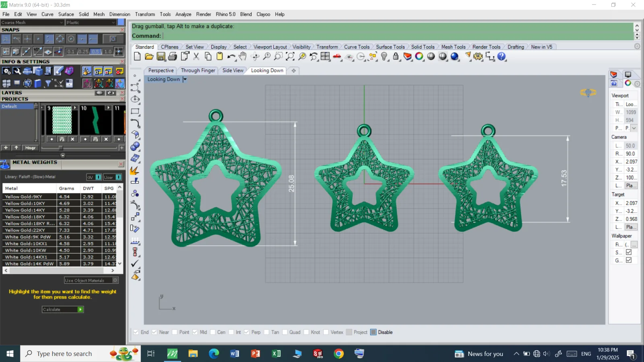Screen dimensions: 644x362
Task: Click the Mngr button in Projects panel
Action: [30, 148]
